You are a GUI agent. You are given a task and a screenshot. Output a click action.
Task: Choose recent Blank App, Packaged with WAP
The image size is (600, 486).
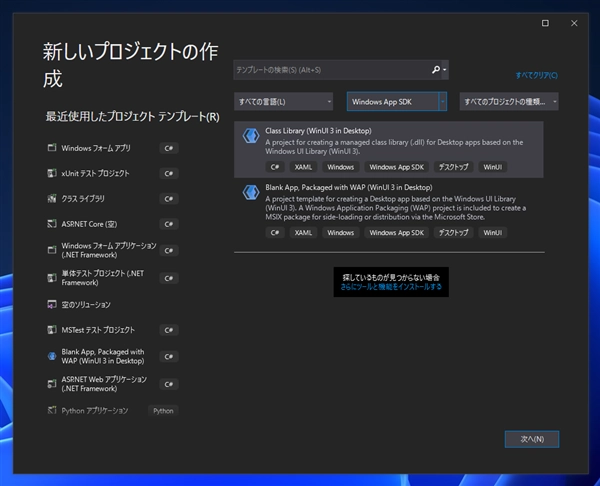[x=112, y=356]
